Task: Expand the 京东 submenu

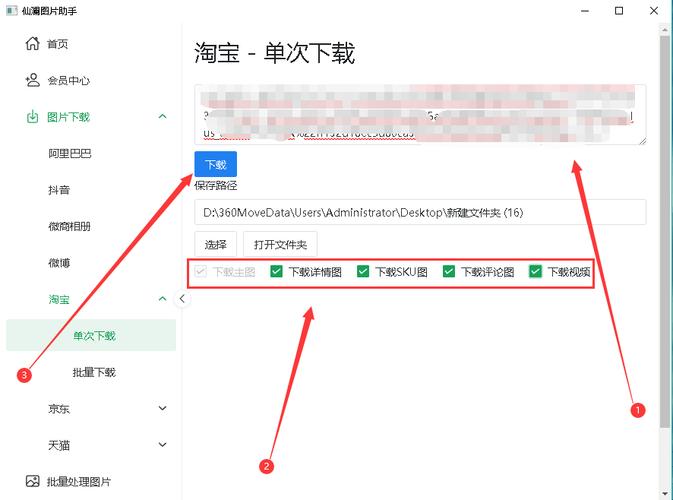Action: pyautogui.click(x=162, y=408)
